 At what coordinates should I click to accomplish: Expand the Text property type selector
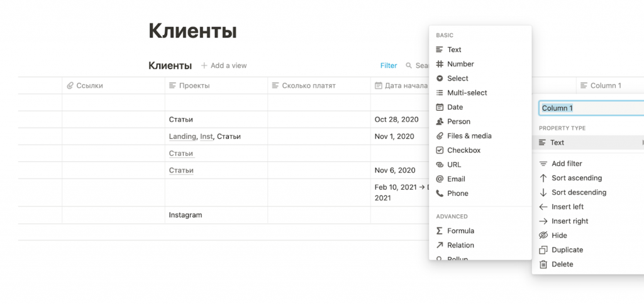coord(588,143)
